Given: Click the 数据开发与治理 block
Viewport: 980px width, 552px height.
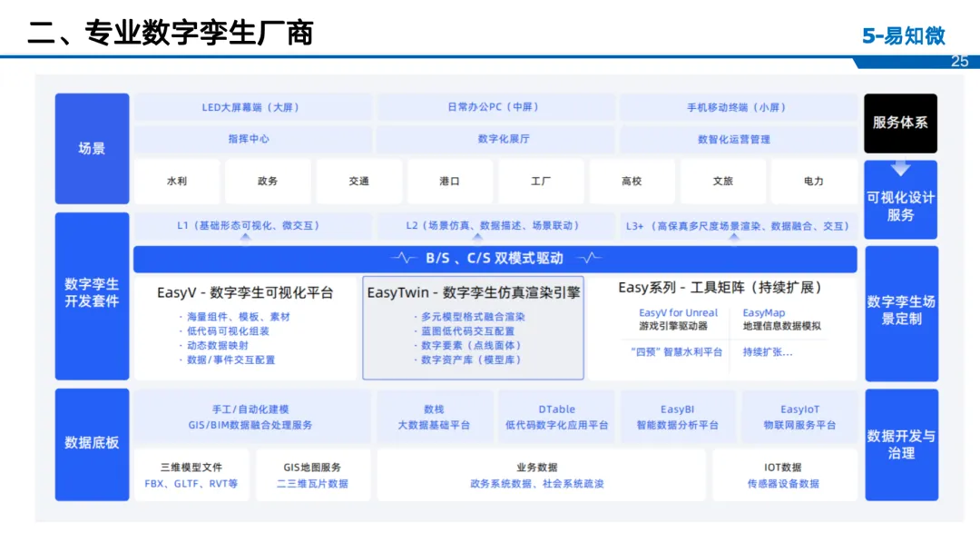Looking at the screenshot, I should (x=901, y=445).
